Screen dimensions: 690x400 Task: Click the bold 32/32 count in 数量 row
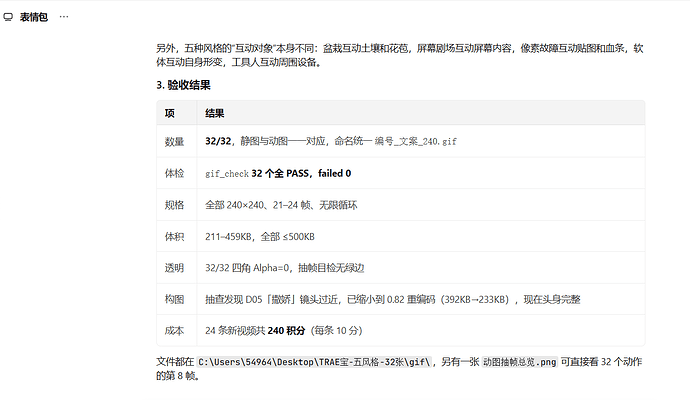218,141
